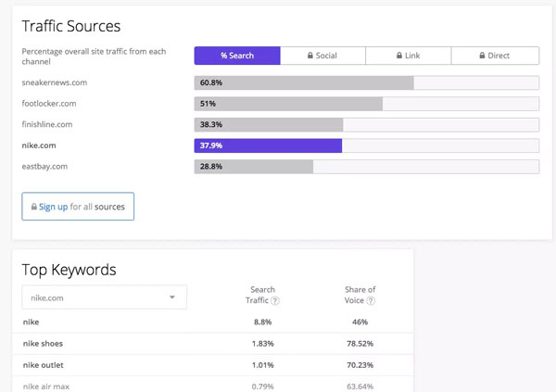Viewport: 556px width, 392px height.
Task: Click the bold nike.com label in Traffic Sources
Action: click(x=39, y=145)
